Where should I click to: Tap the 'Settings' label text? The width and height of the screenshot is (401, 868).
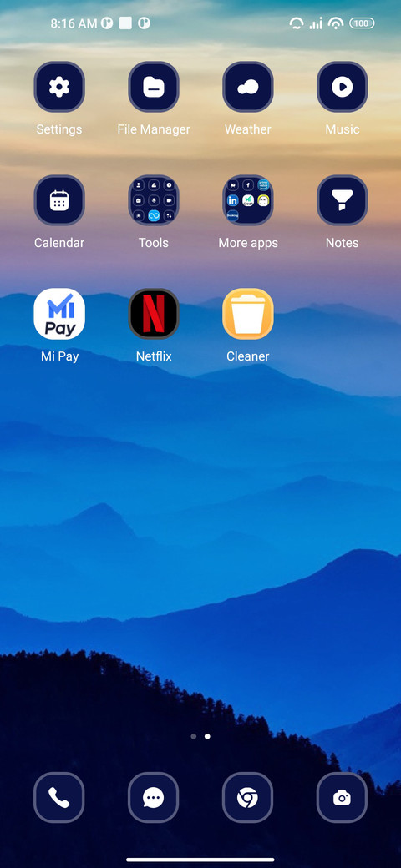[59, 129]
